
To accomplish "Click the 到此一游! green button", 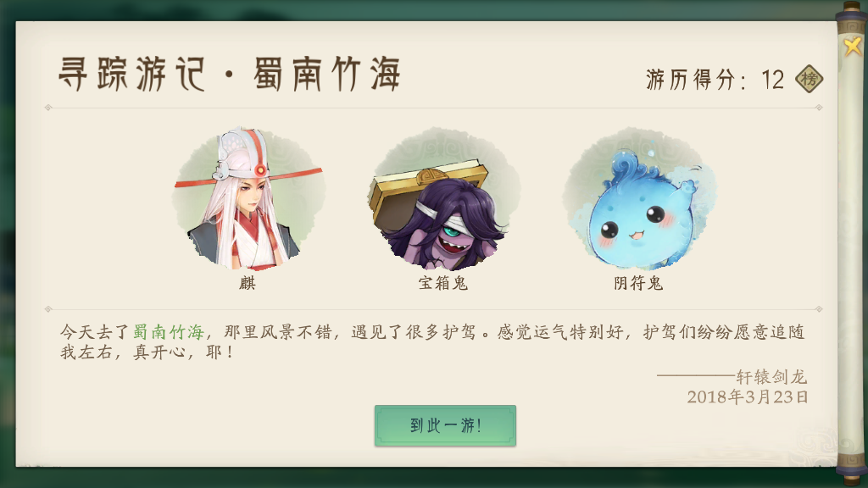I will click(445, 425).
